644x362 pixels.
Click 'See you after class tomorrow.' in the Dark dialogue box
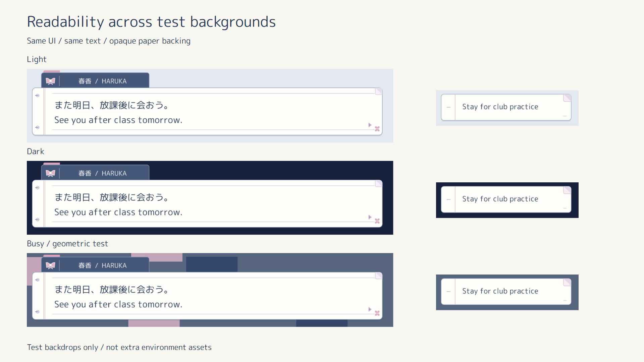pos(118,213)
